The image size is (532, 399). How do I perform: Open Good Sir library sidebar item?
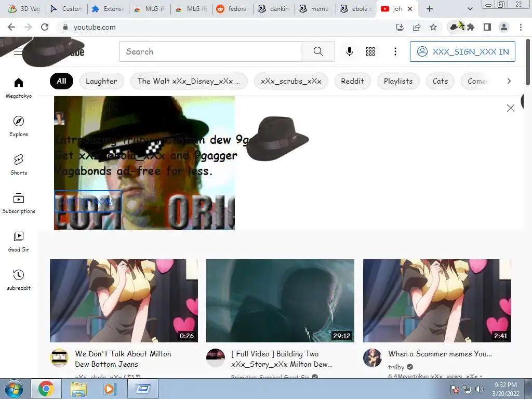click(19, 242)
